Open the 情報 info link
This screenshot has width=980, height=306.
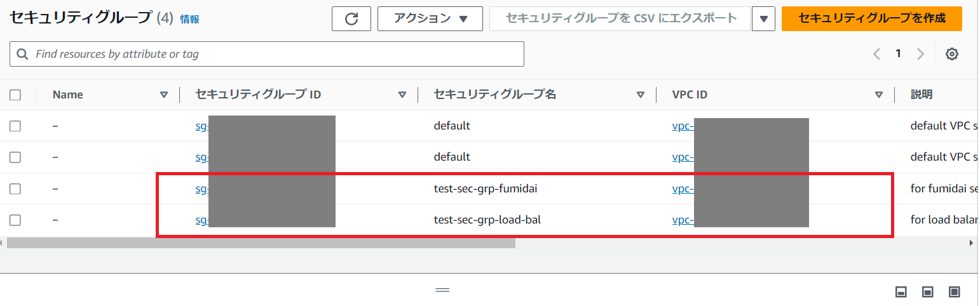[x=189, y=20]
